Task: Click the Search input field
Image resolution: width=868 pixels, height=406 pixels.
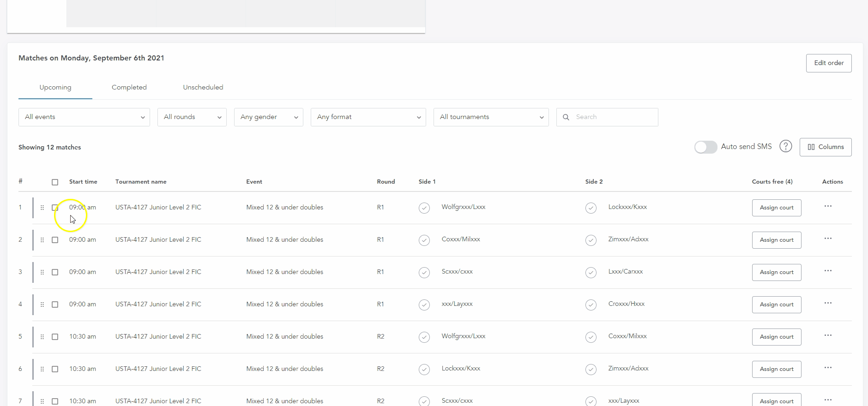Action: (x=607, y=117)
